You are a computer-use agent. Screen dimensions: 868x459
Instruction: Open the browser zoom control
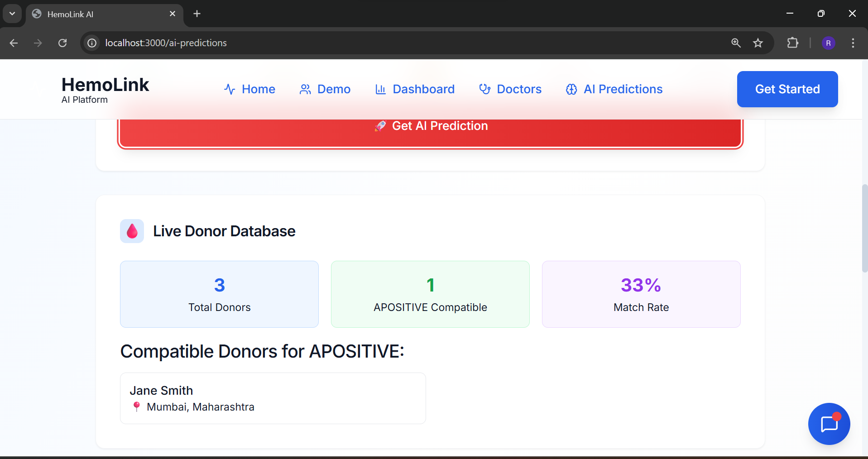(x=736, y=43)
